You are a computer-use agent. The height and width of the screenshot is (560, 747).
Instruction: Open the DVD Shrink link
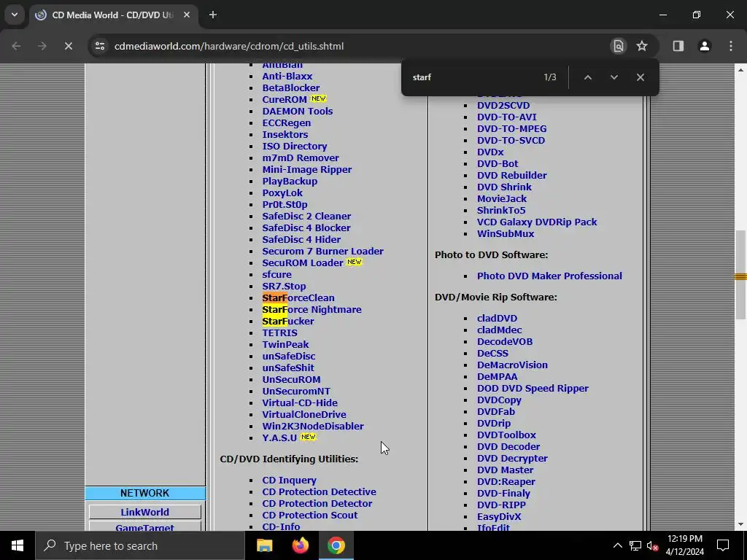coord(504,187)
